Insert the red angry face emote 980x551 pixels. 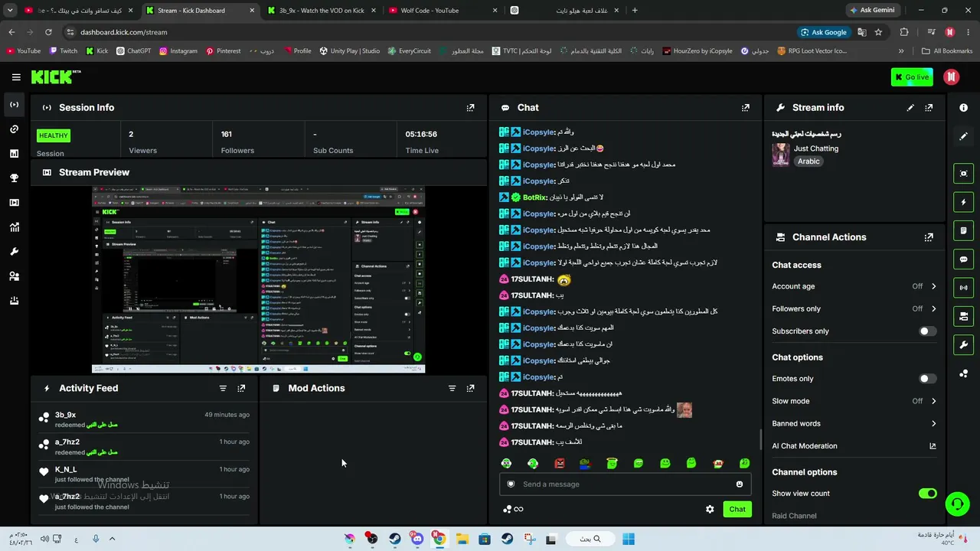[x=559, y=463]
